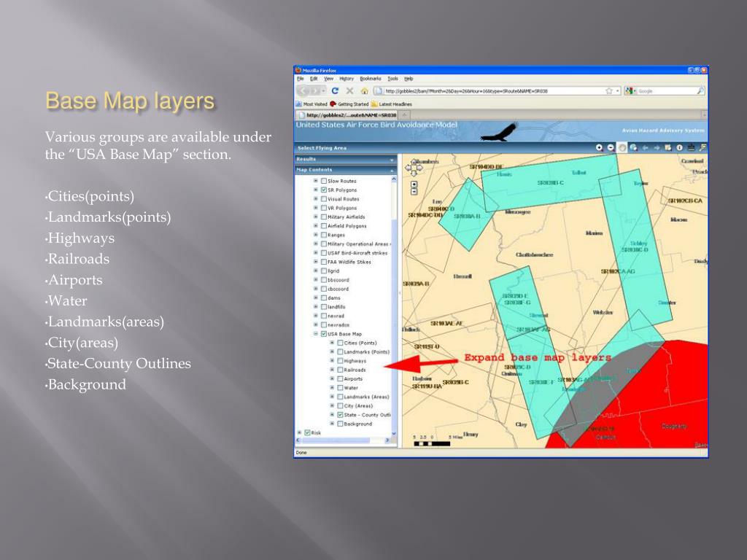Enable the Slow Routes layer checkbox
The image size is (747, 560).
pyautogui.click(x=324, y=181)
